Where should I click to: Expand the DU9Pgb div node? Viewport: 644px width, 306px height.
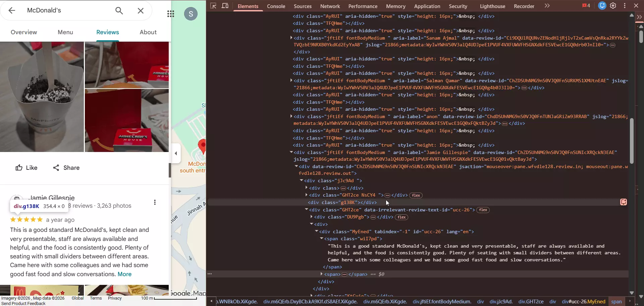tap(312, 217)
